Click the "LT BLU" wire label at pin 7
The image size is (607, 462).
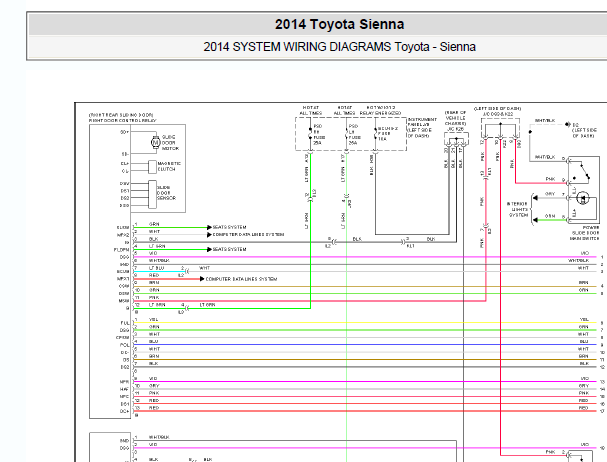click(156, 268)
